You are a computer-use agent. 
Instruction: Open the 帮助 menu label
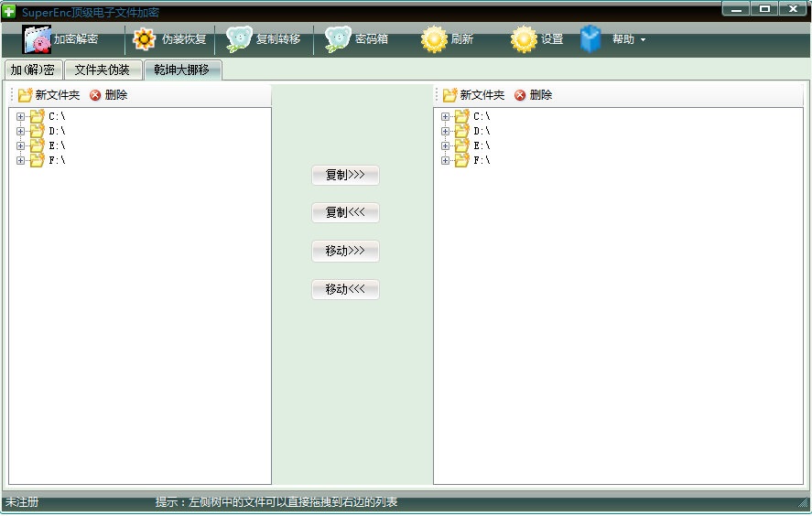(623, 39)
